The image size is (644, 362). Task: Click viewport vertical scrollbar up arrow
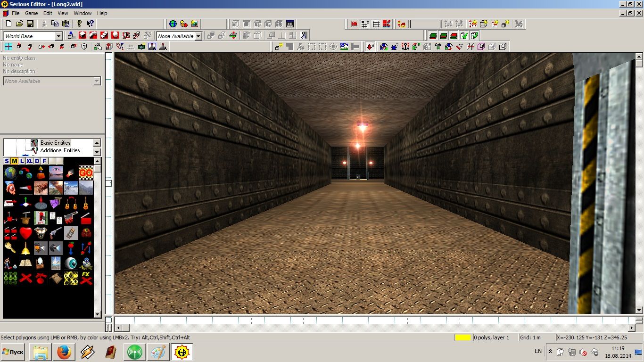coord(639,56)
